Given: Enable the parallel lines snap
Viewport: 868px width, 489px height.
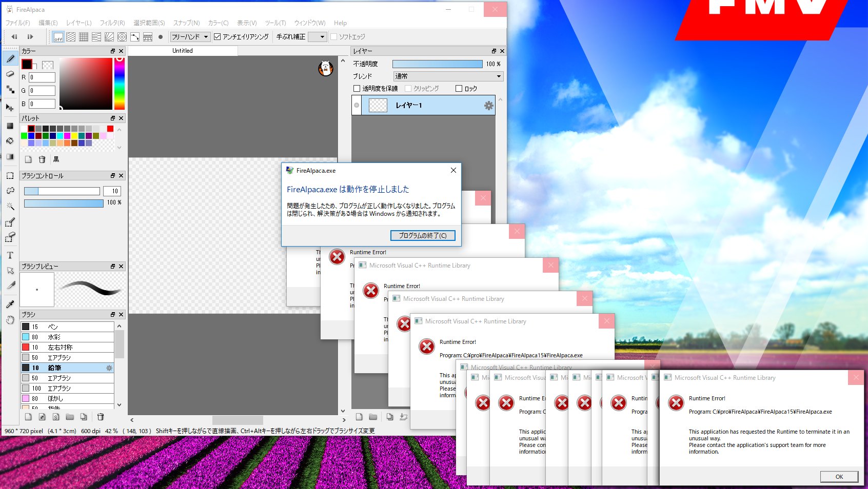Looking at the screenshot, I should tap(71, 37).
